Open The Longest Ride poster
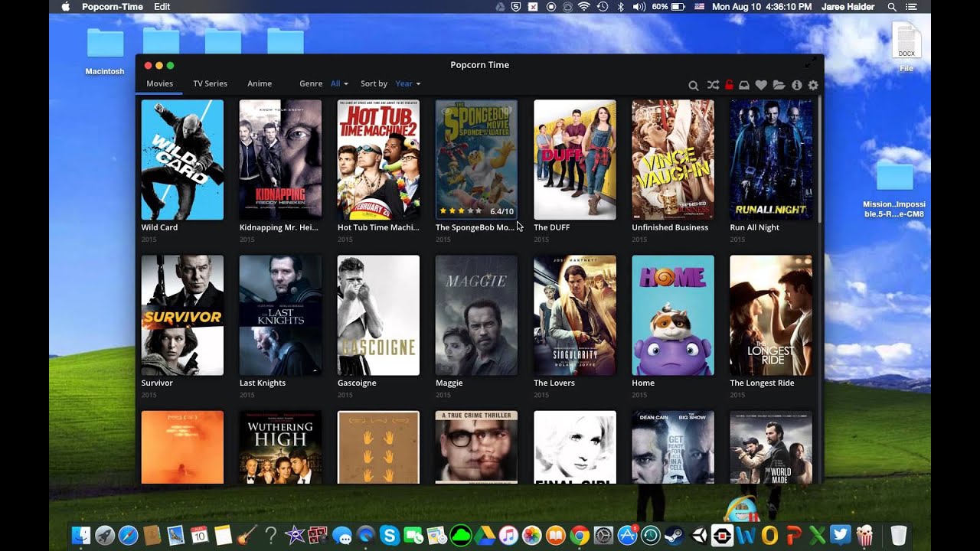The image size is (980, 551). tap(771, 315)
